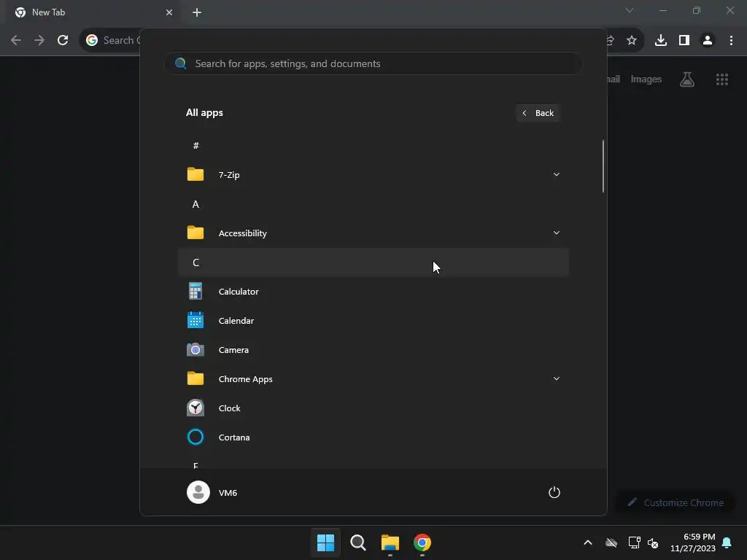Click the OneDrive cloud tray icon
The height and width of the screenshot is (560, 747).
pyautogui.click(x=611, y=542)
